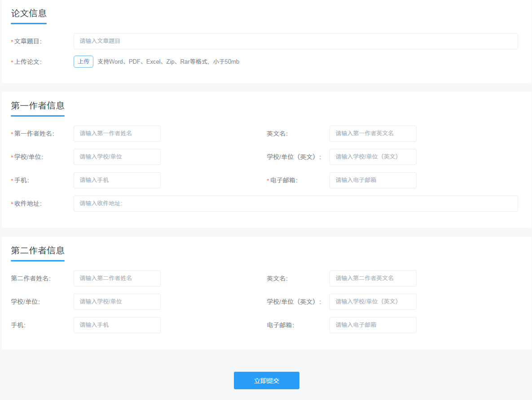
Task: Select second author 英文名 field
Action: 373,278
